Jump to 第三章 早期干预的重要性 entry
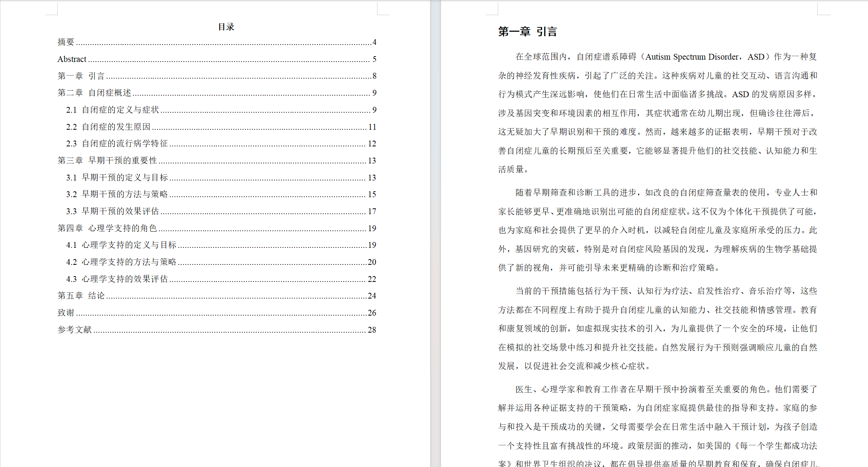Viewport: 868px width, 467px height. pos(107,161)
